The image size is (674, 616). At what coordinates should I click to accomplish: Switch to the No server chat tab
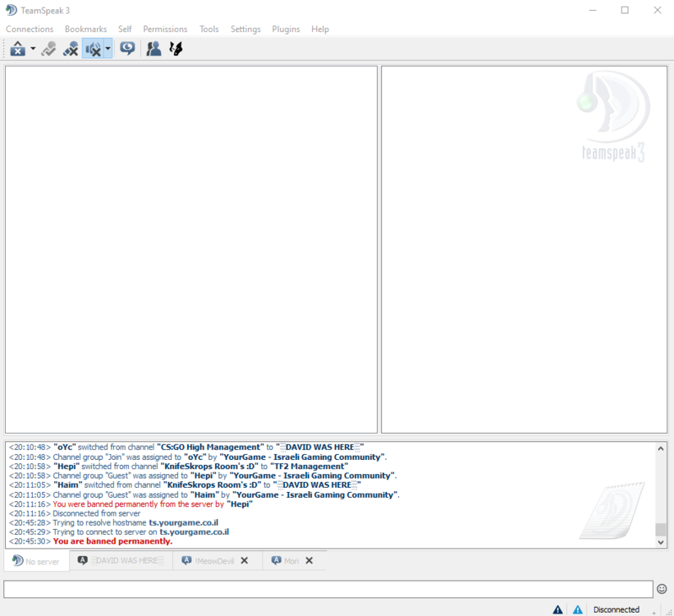36,561
